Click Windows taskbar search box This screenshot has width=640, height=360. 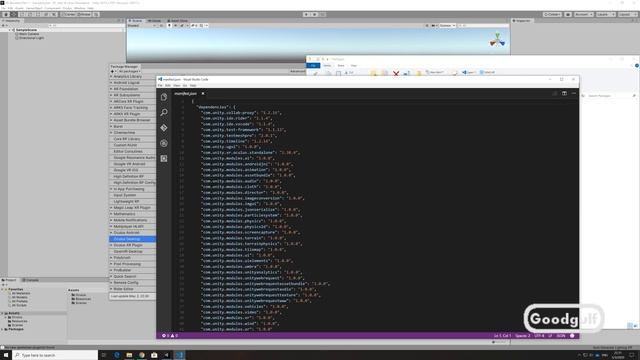point(55,355)
